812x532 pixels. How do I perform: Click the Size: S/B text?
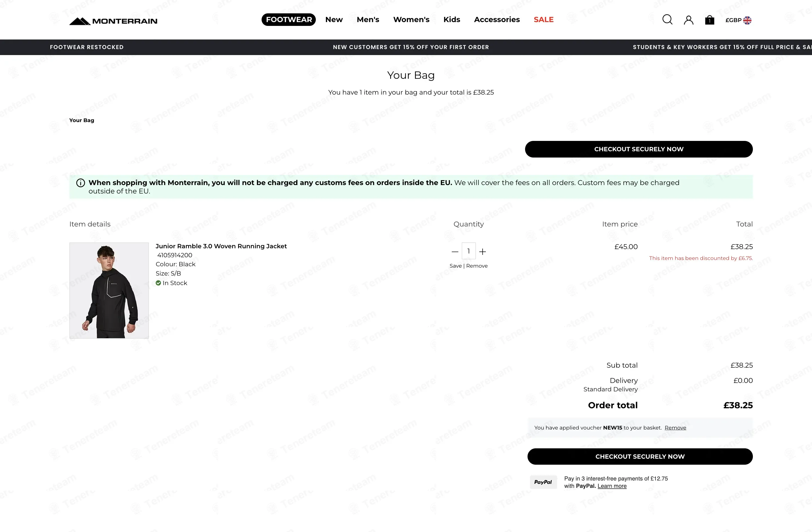click(x=168, y=273)
